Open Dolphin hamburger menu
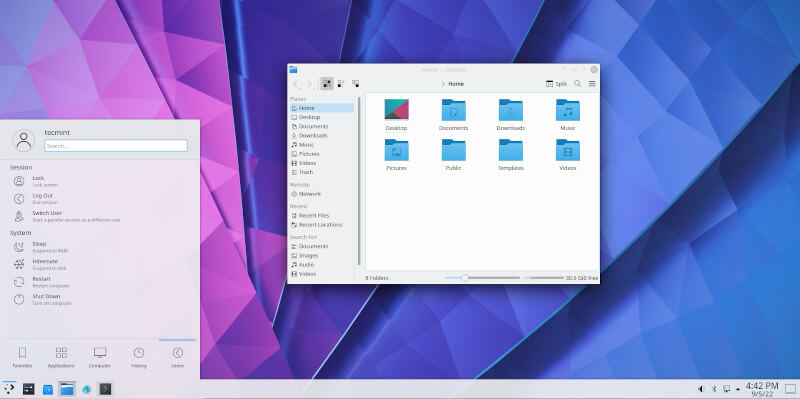This screenshot has width=800, height=399. (x=592, y=84)
